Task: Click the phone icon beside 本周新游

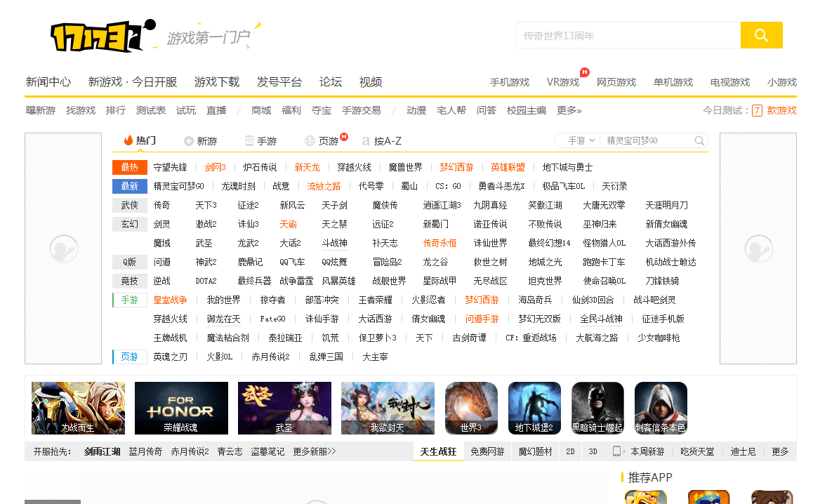Action: 616,451
